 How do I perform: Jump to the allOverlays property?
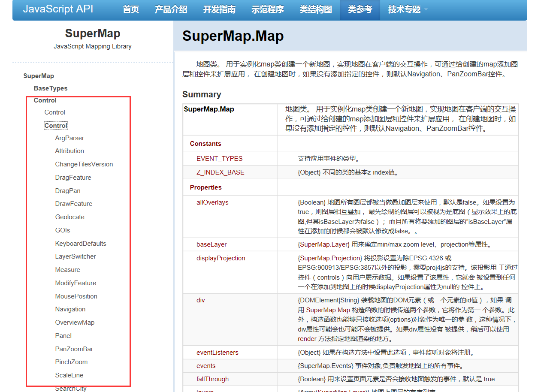point(212,202)
